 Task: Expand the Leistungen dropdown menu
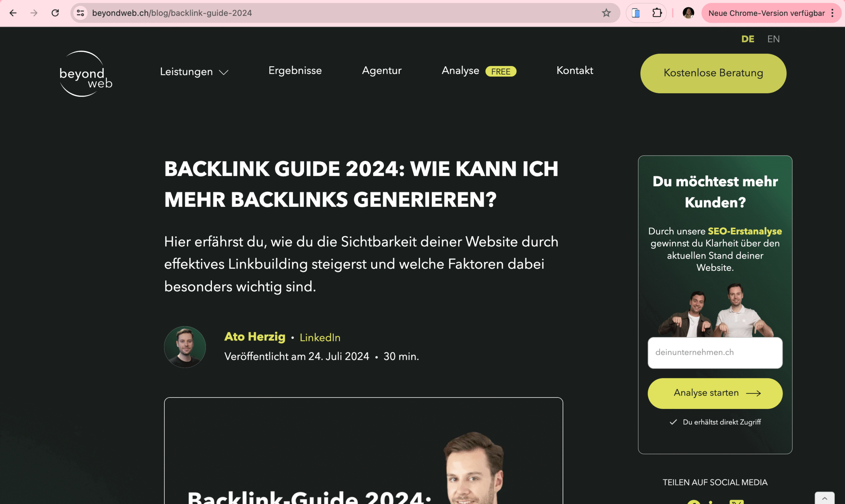pos(194,72)
